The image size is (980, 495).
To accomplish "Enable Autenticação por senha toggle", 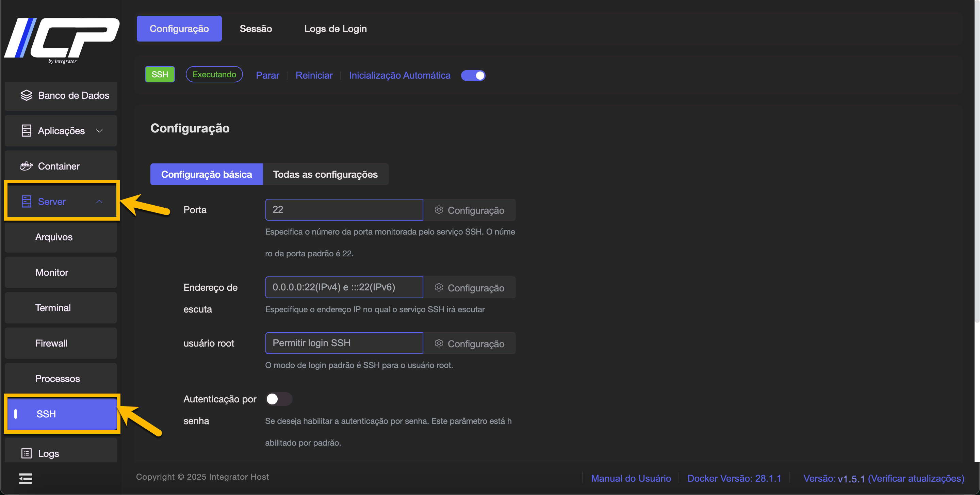I will click(278, 399).
